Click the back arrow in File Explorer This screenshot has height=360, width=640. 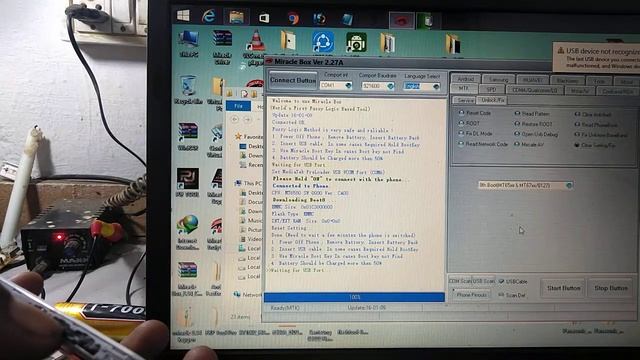pos(235,119)
